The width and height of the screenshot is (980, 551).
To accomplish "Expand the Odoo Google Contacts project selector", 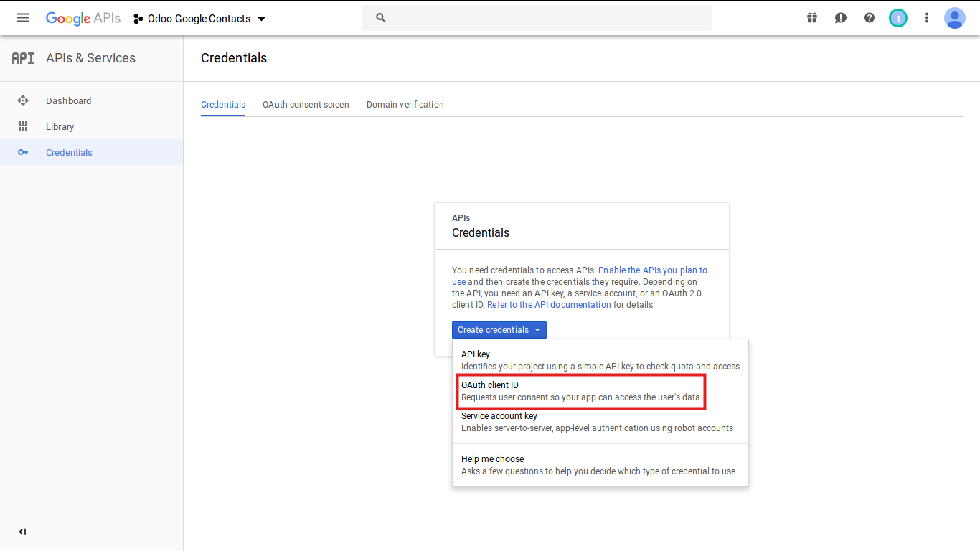I will click(x=199, y=19).
